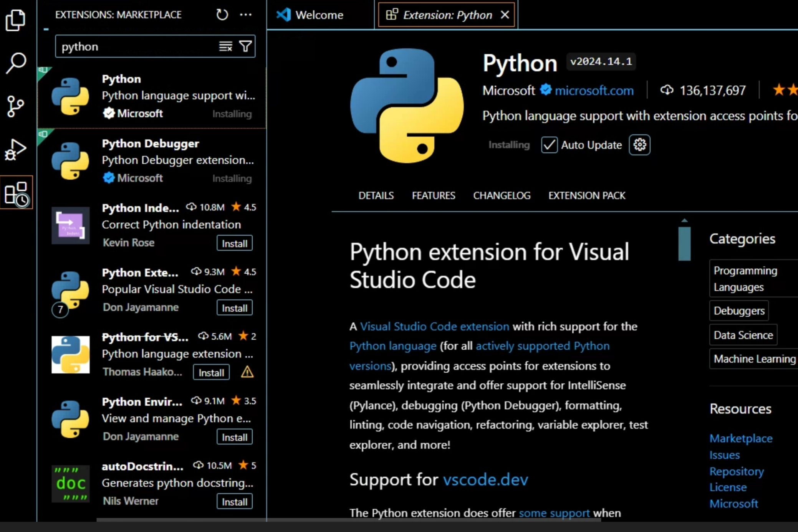The width and height of the screenshot is (798, 532).
Task: Install the autoDocstring extension
Action: (x=234, y=502)
